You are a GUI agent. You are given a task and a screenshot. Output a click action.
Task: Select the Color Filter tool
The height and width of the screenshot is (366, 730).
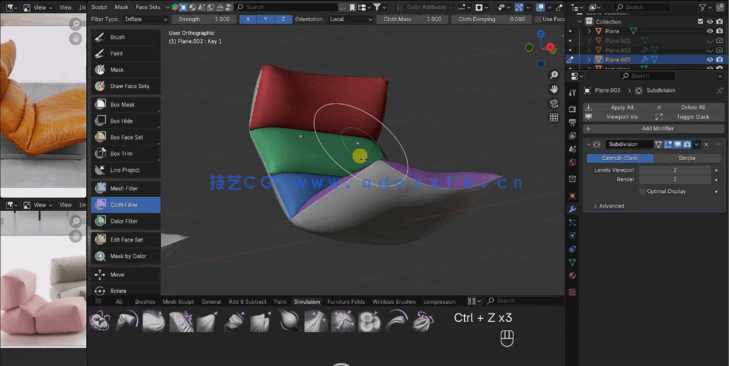(x=126, y=221)
